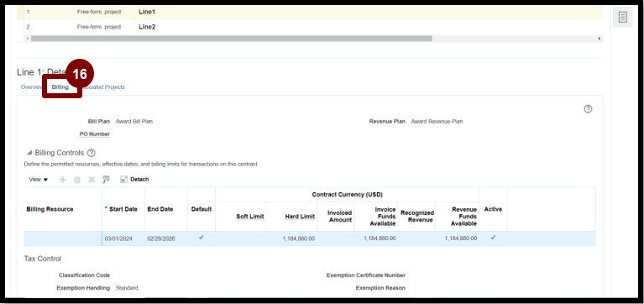
Task: Click the scrollbar right arrow
Action: (x=599, y=39)
